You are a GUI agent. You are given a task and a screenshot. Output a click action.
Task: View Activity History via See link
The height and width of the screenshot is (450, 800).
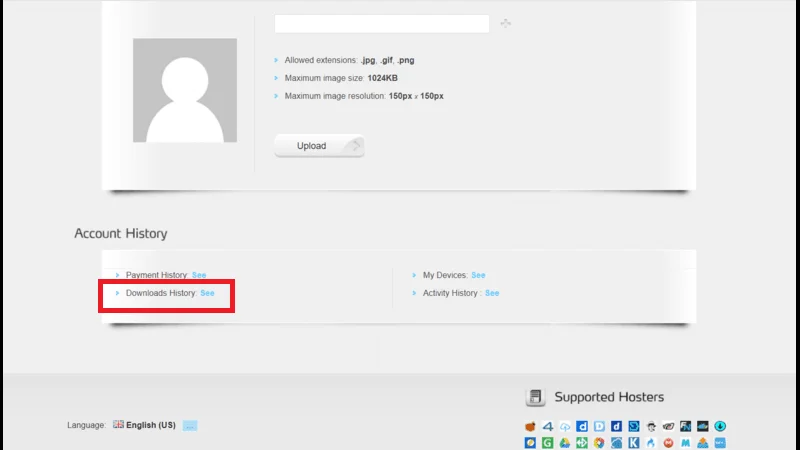point(492,293)
